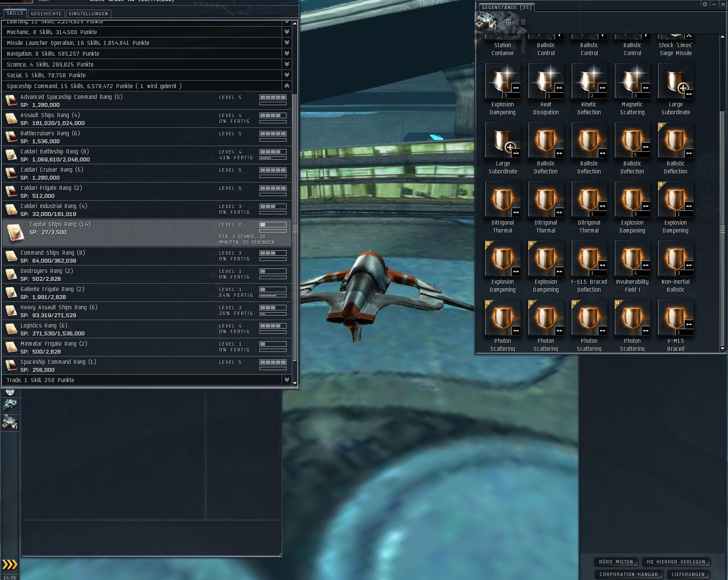Pin the Gegenstände window
Image resolution: width=728 pixels, height=580 pixels.
705,4
